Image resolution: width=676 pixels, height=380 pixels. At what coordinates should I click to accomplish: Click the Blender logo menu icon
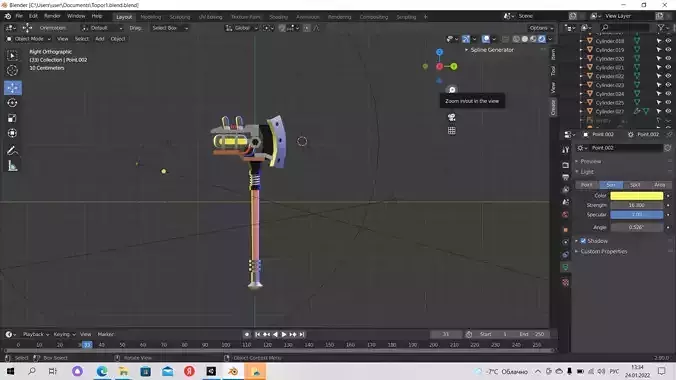coord(8,16)
